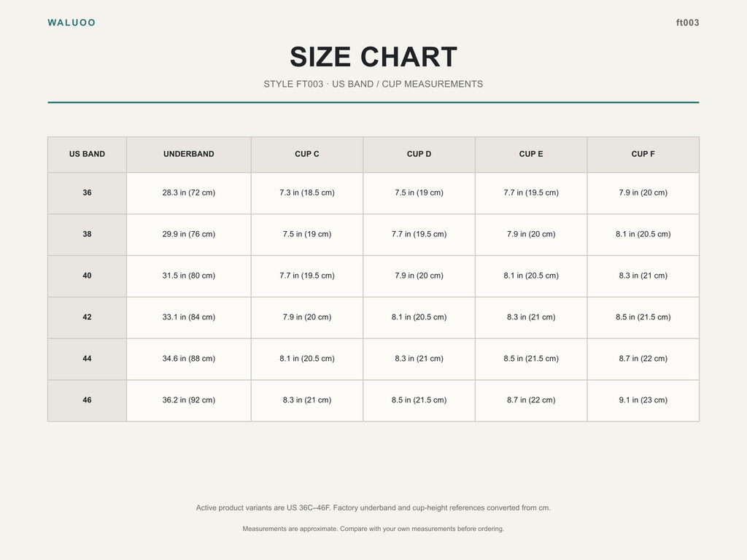This screenshot has width=747, height=560.
Task: Click Cup E value for band 42
Action: [531, 317]
